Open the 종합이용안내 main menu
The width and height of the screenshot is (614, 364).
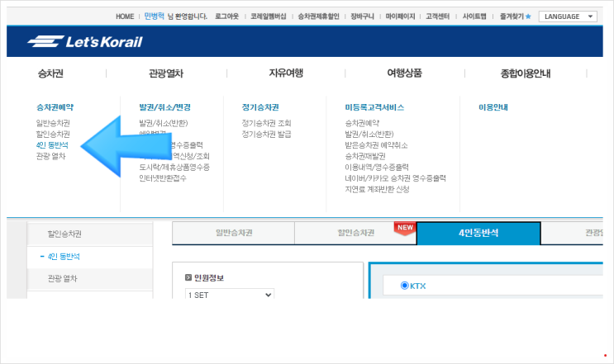[x=526, y=73]
